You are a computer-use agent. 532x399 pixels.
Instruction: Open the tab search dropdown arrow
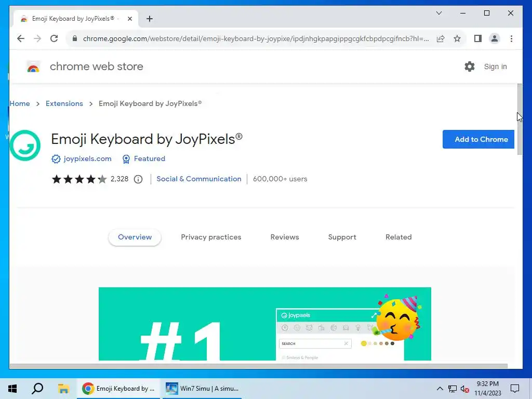point(438,13)
